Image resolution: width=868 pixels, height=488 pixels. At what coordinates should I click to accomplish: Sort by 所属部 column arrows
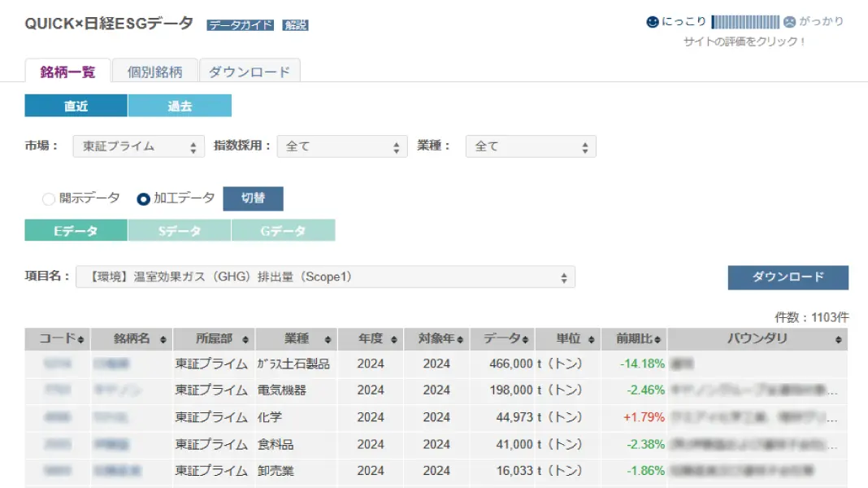[245, 339]
